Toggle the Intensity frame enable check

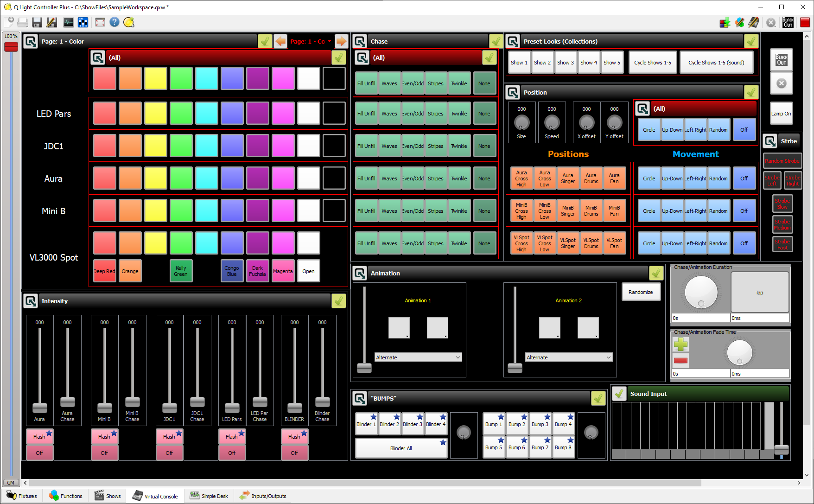[339, 301]
